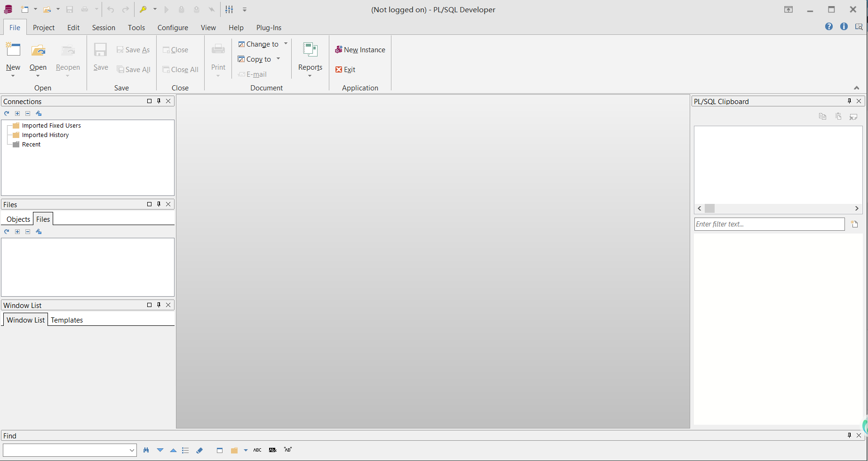Click the blue About info icon

pos(844,26)
